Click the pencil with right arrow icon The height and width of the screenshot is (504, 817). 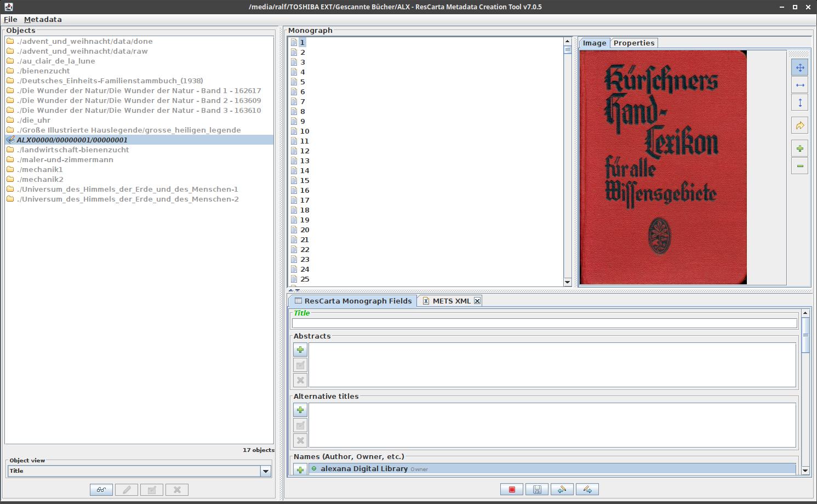coord(587,489)
